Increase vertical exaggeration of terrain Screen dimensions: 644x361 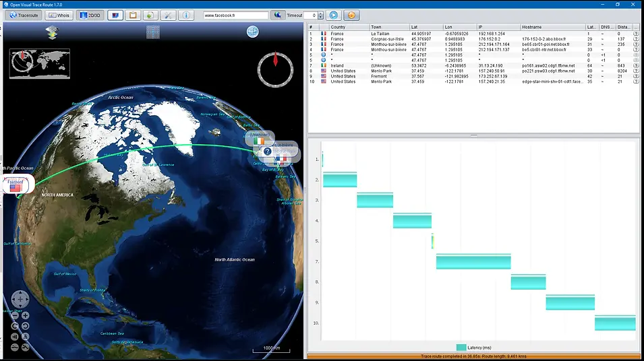click(25, 347)
